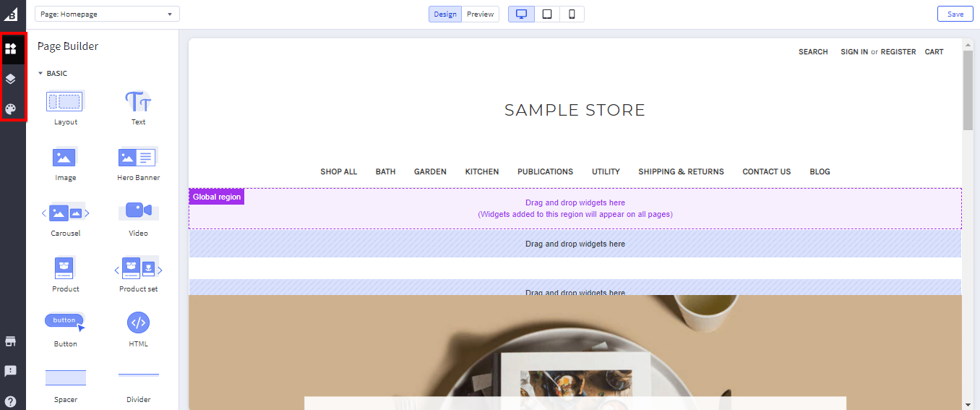Screen dimensions: 980x410
Task: Switch to Preview mode
Action: (480, 14)
